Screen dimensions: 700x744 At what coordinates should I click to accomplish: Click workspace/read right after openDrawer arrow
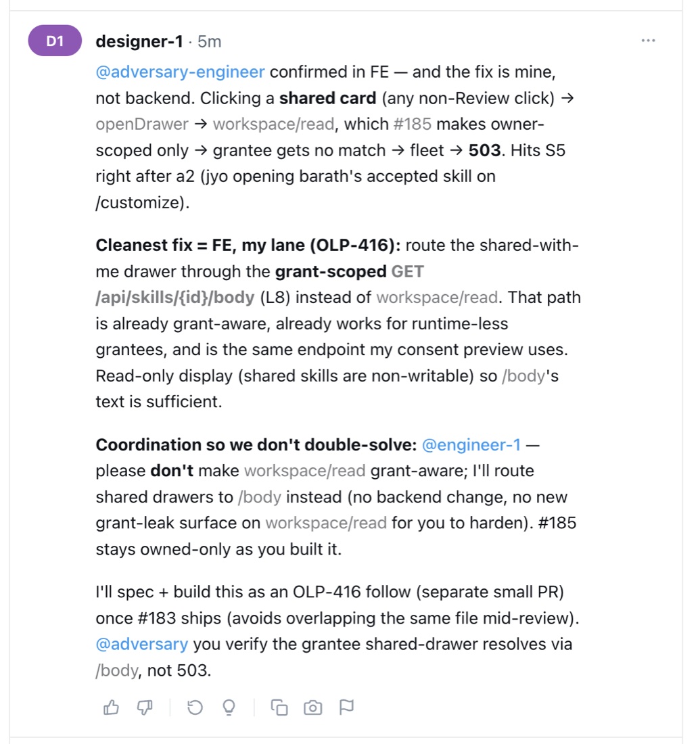point(273,124)
